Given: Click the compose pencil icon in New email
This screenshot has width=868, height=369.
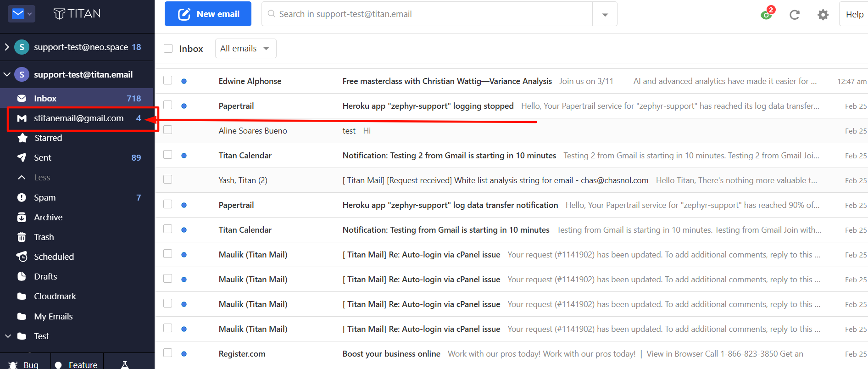Looking at the screenshot, I should 184,14.
